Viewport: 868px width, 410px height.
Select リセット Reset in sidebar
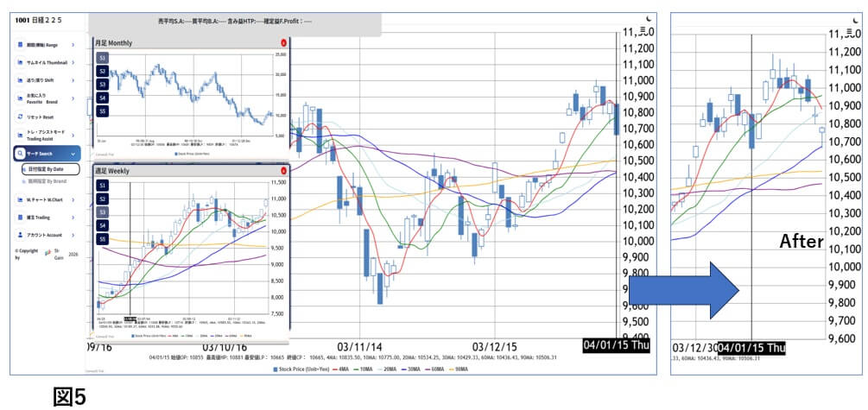[40, 117]
